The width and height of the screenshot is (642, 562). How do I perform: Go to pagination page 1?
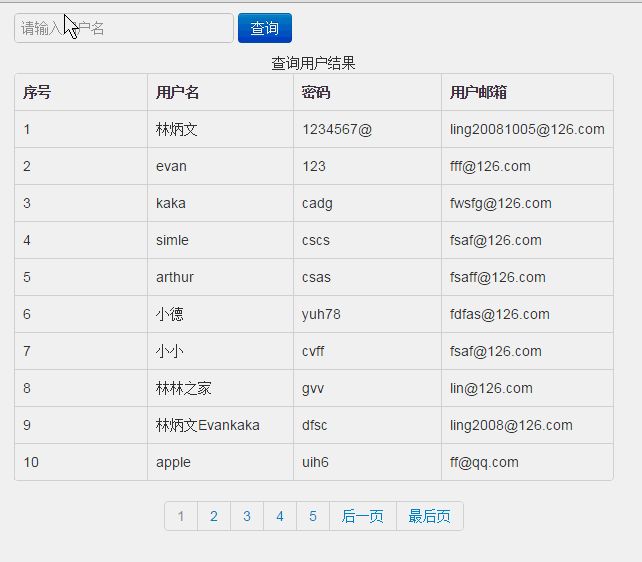[x=181, y=516]
